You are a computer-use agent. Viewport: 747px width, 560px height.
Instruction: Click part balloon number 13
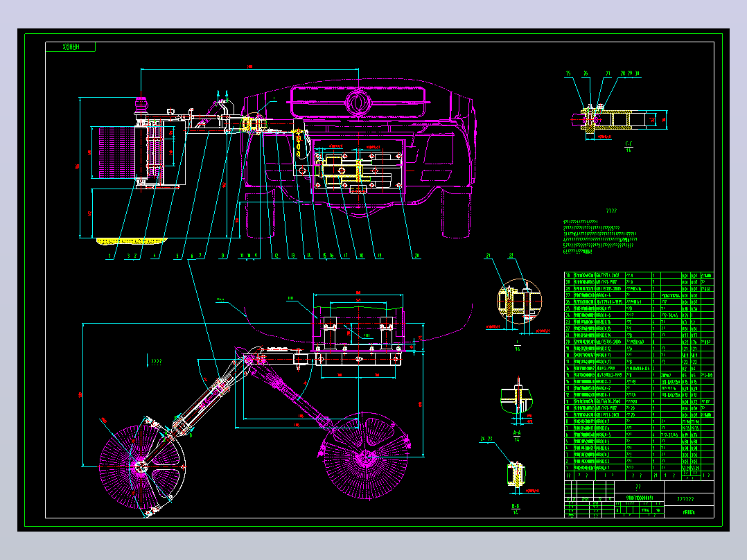click(293, 256)
